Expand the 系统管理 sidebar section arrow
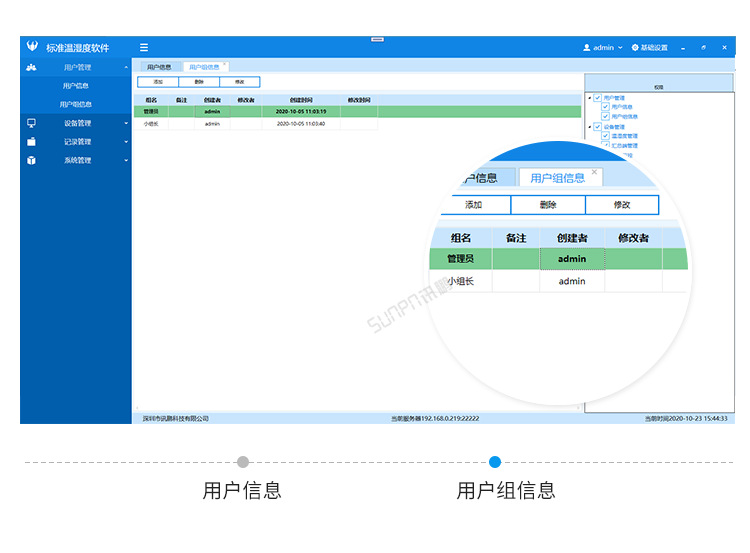This screenshot has height=553, width=750. 126,160
